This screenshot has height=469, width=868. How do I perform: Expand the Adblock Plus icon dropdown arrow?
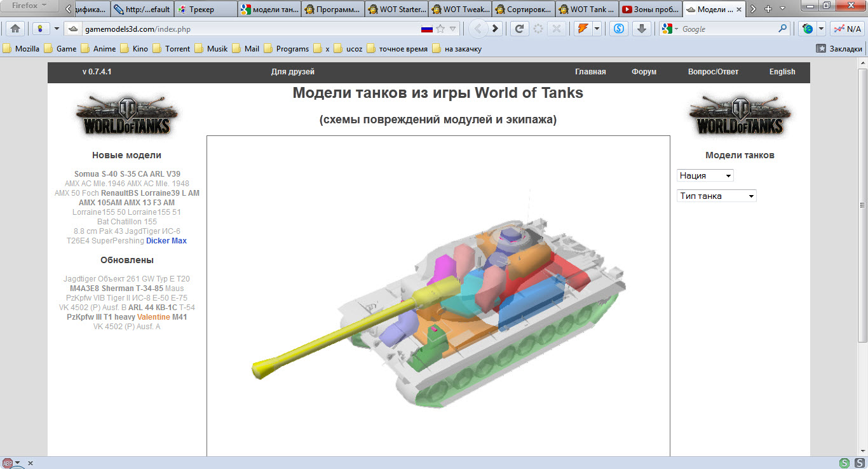click(18, 463)
